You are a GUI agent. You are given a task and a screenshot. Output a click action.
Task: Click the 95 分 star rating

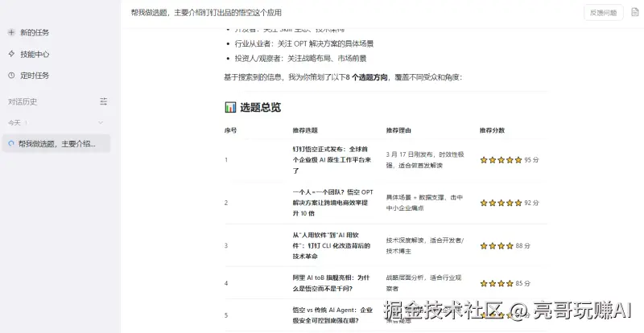(510, 160)
